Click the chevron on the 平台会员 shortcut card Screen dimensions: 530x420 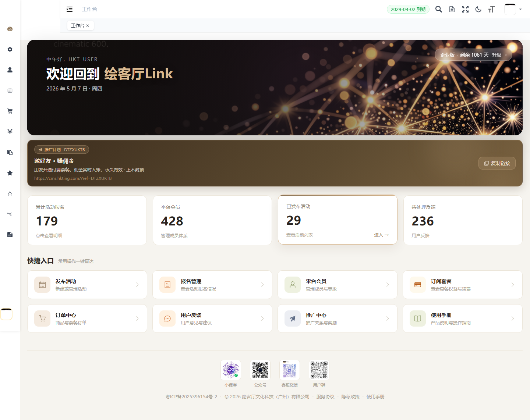(x=388, y=285)
